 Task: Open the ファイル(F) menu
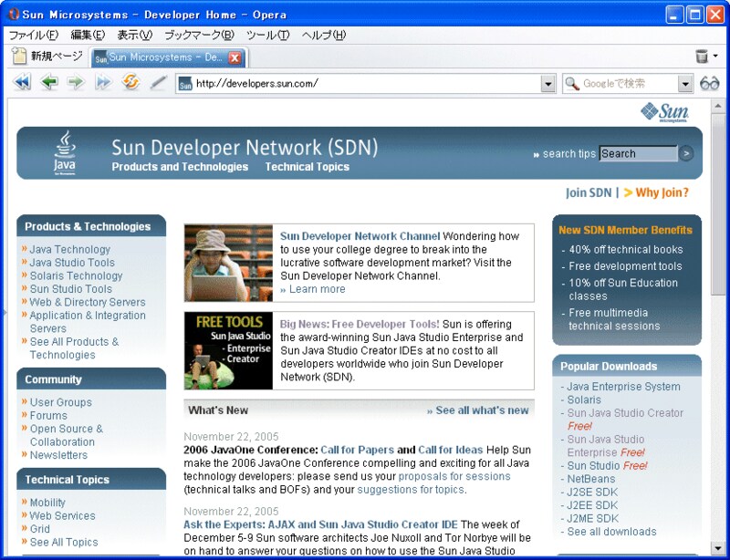34,36
